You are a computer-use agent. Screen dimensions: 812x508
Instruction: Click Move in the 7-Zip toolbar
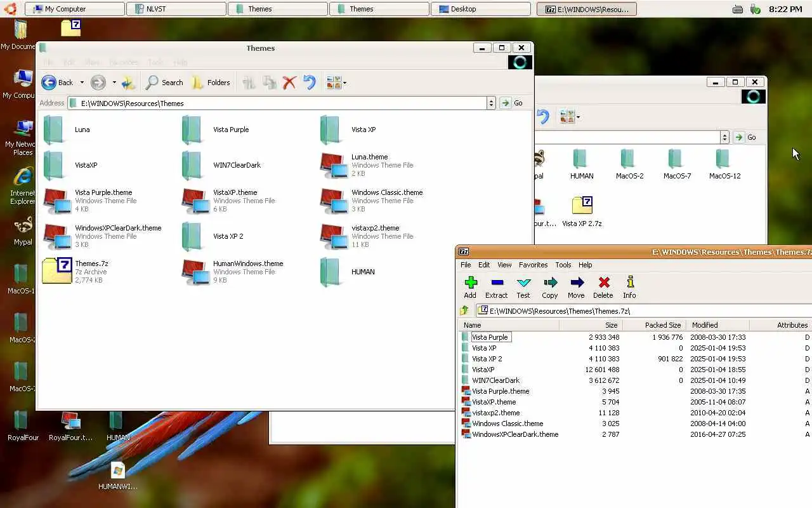coord(577,287)
